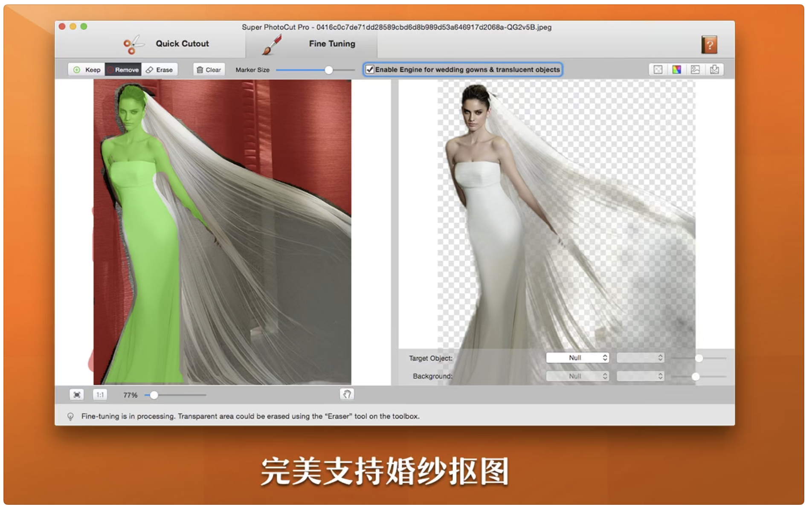This screenshot has height=510, width=812.
Task: Open second Target Object dropdown
Action: pos(640,358)
